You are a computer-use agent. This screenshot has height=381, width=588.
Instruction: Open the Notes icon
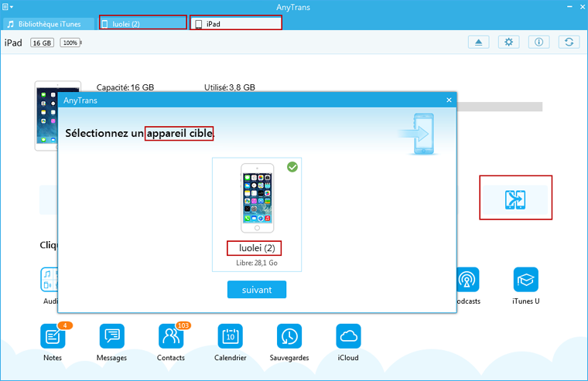click(53, 336)
